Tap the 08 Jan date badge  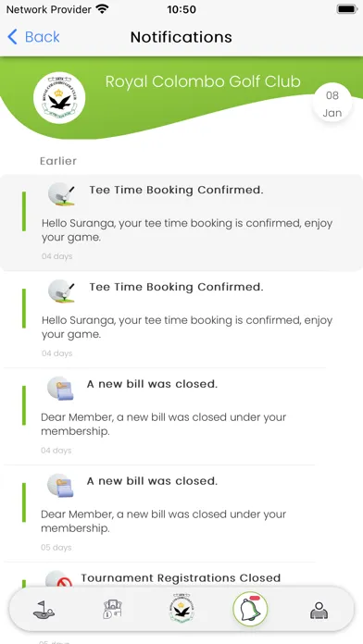[332, 104]
